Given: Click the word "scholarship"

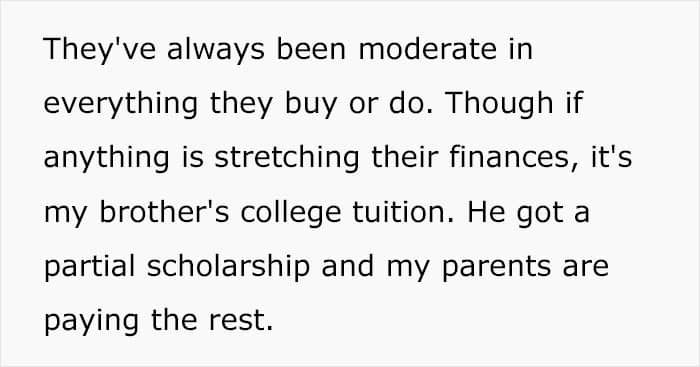Looking at the screenshot, I should point(228,267).
